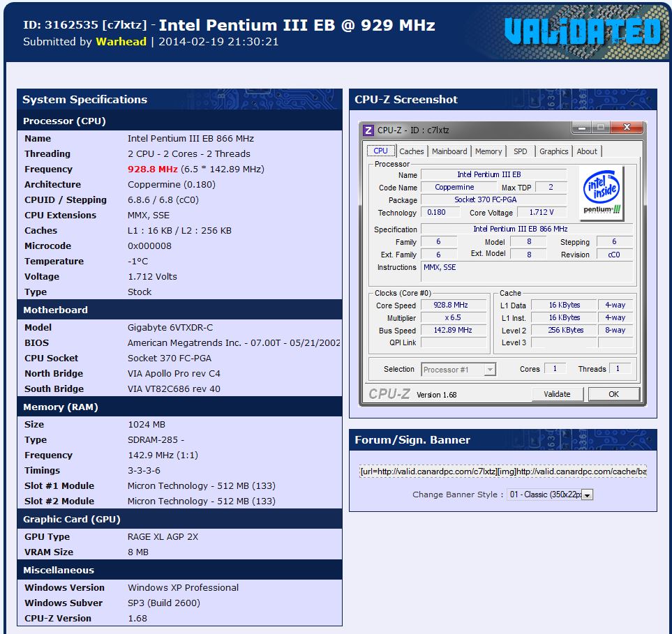Click the ID: 3162535 [c7lxtz] text
This screenshot has width=672, height=634.
coord(85,25)
